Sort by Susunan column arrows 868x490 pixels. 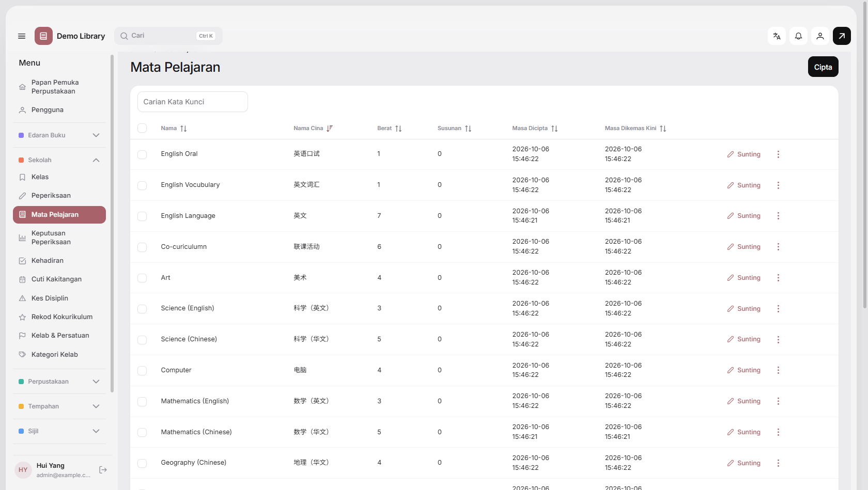click(468, 129)
